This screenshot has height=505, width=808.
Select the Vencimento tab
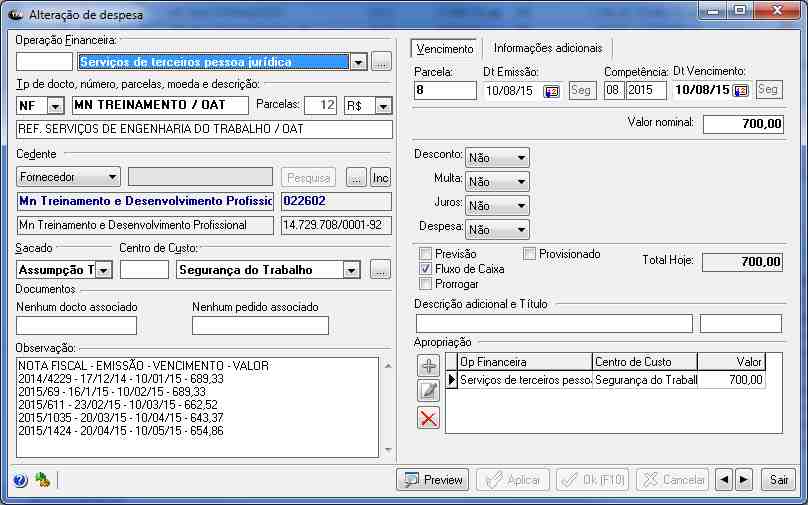(x=445, y=48)
